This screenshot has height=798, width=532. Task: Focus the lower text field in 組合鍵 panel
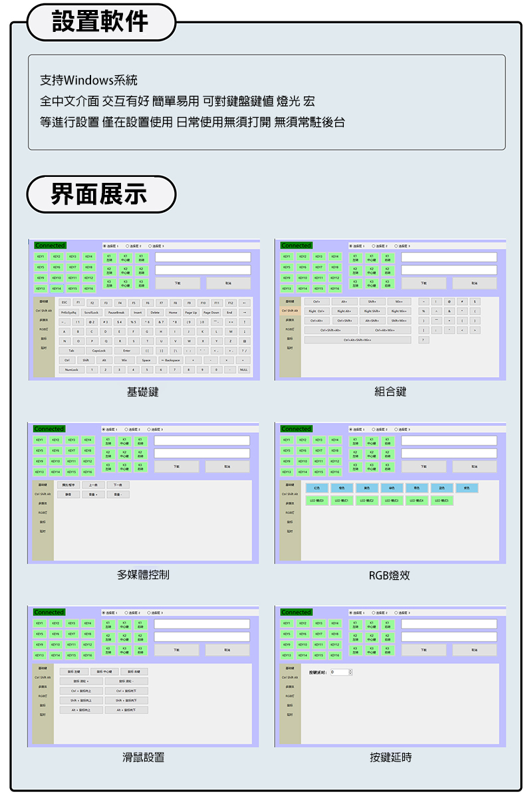(x=449, y=270)
